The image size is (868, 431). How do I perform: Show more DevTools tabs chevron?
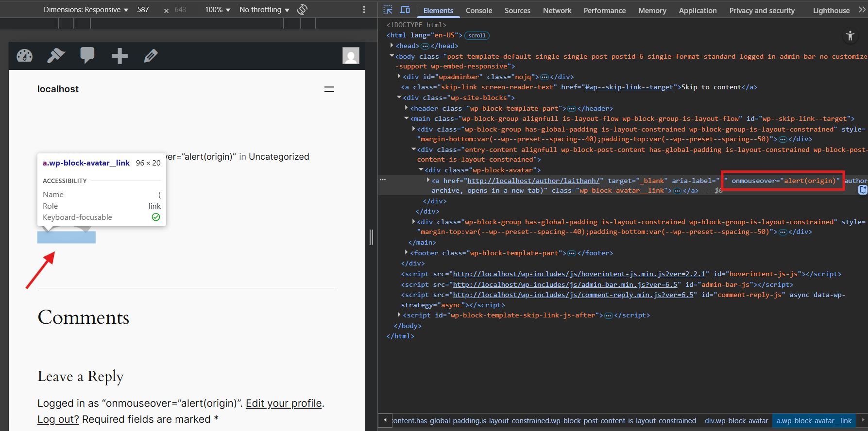pos(862,10)
